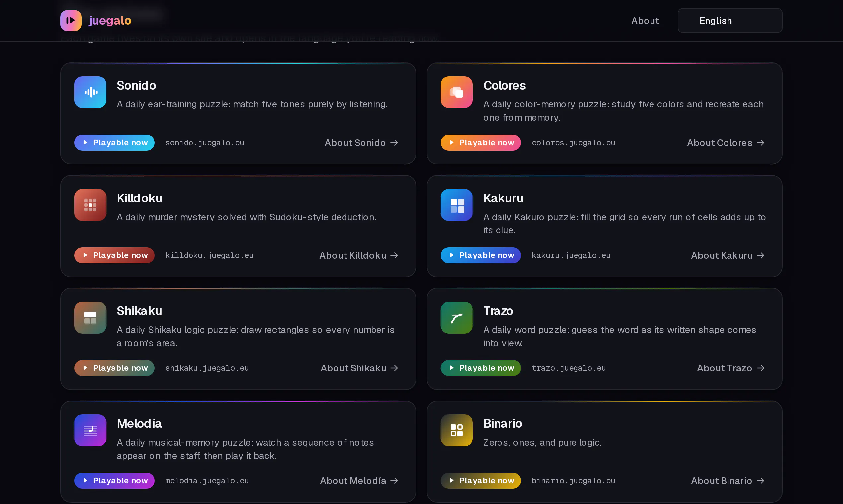
Task: Click the melodia.juegalo.eu address text
Action: tap(207, 481)
